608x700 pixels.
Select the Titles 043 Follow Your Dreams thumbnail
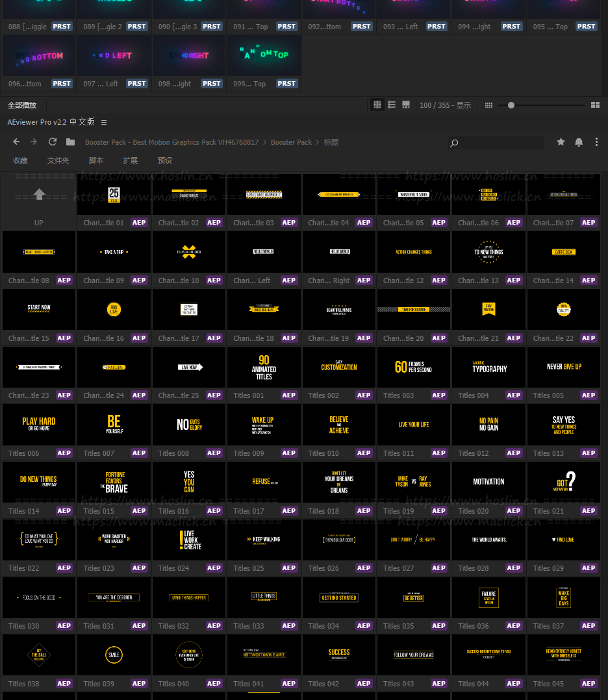coord(414,655)
